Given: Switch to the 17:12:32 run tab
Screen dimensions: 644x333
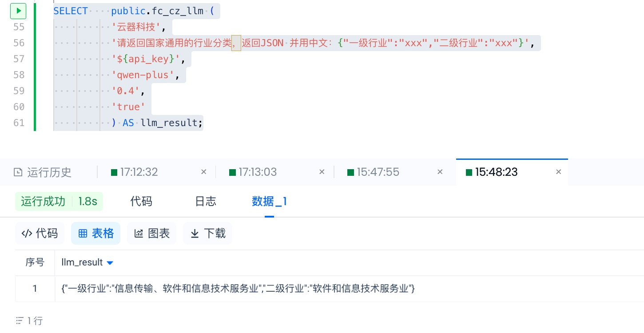Looking at the screenshot, I should point(139,172).
